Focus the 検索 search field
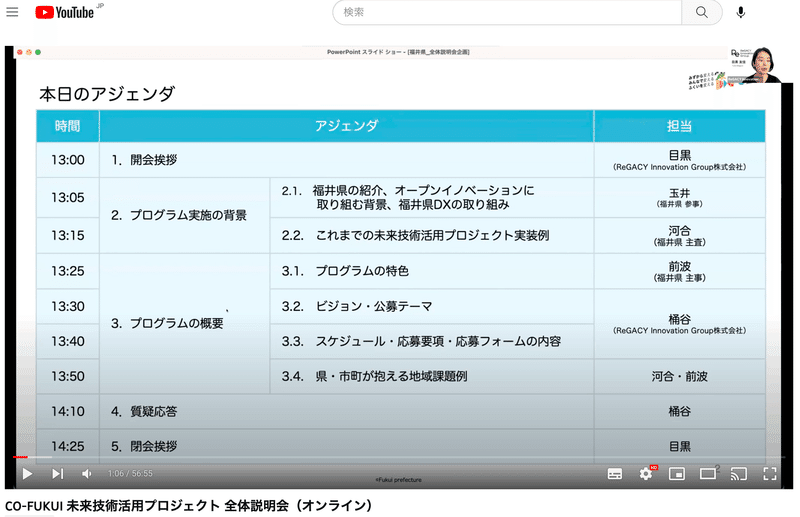This screenshot has width=800, height=517. (x=507, y=12)
